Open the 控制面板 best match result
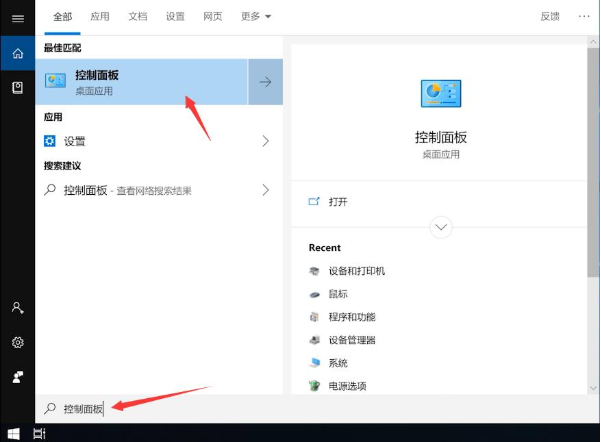Screen dimensions: 601x442 click(141, 82)
